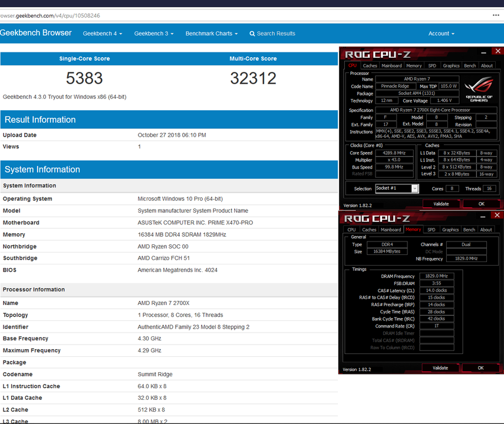504x424 pixels.
Task: Click Memory tab in lower CPU-Z window
Action: 413,229
